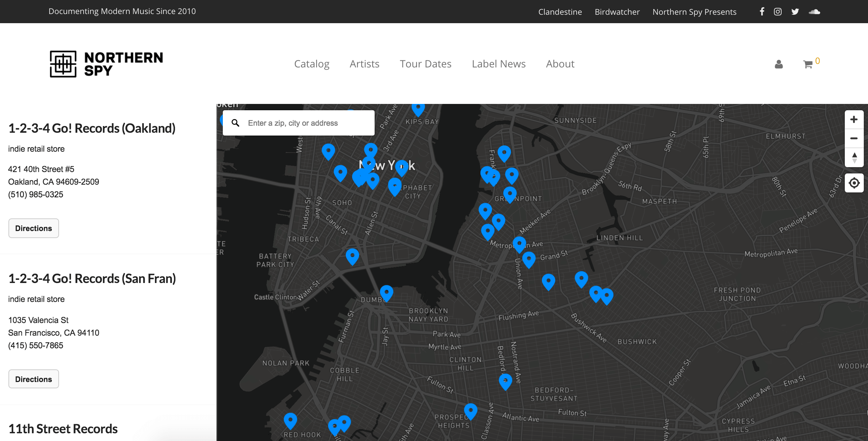Open the About page
Image resolution: width=868 pixels, height=441 pixels.
click(x=560, y=64)
